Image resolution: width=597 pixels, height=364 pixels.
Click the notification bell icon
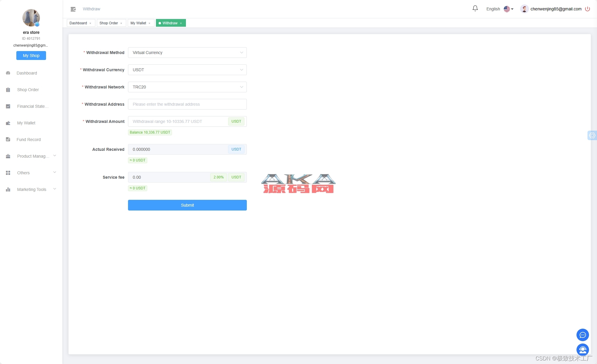475,9
